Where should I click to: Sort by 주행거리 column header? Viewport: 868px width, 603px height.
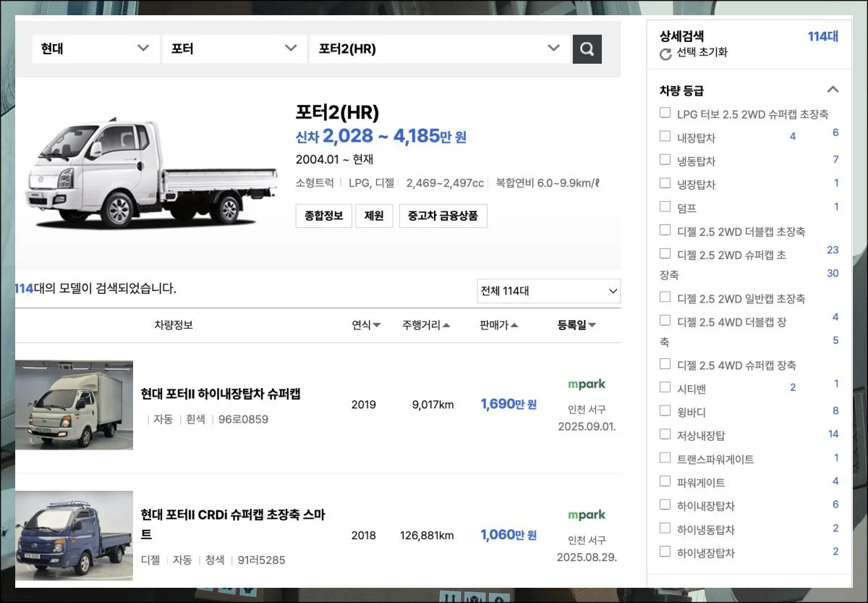pos(426,325)
